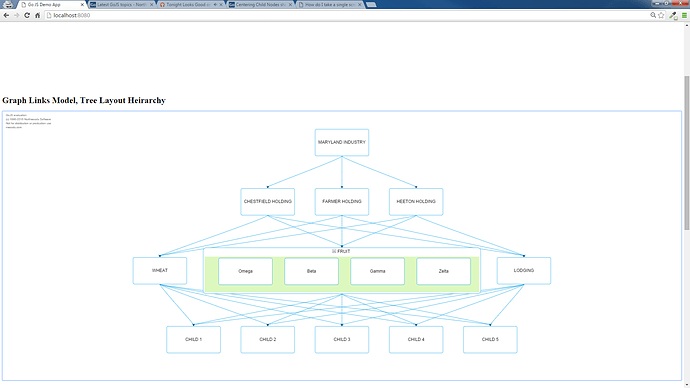Click the green FRUIT group background area

point(342,288)
